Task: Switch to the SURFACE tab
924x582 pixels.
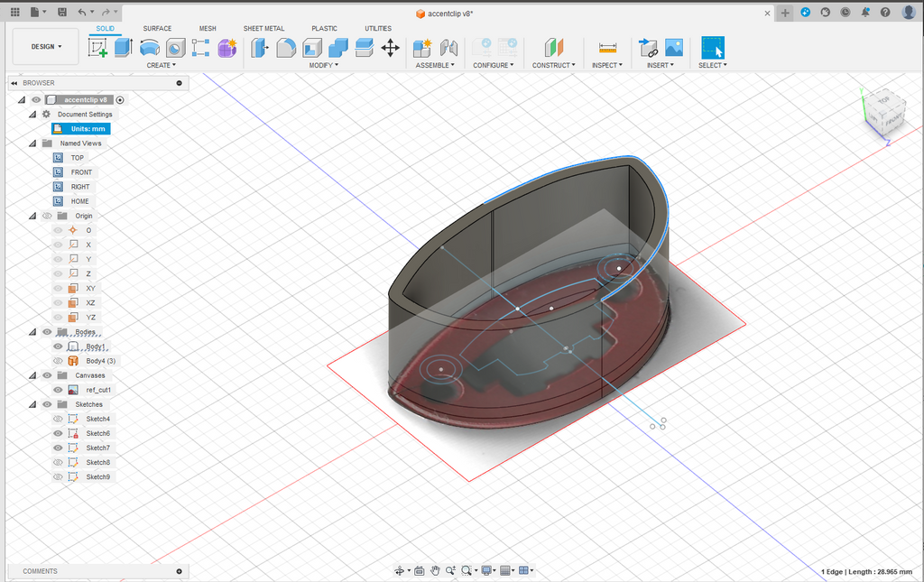Action: point(157,28)
